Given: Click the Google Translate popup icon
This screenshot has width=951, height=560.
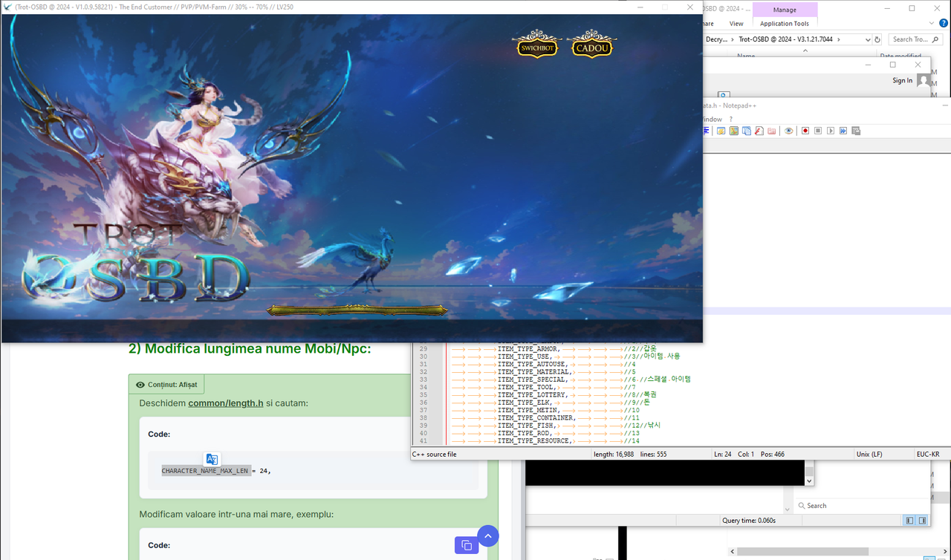Looking at the screenshot, I should coord(212,460).
